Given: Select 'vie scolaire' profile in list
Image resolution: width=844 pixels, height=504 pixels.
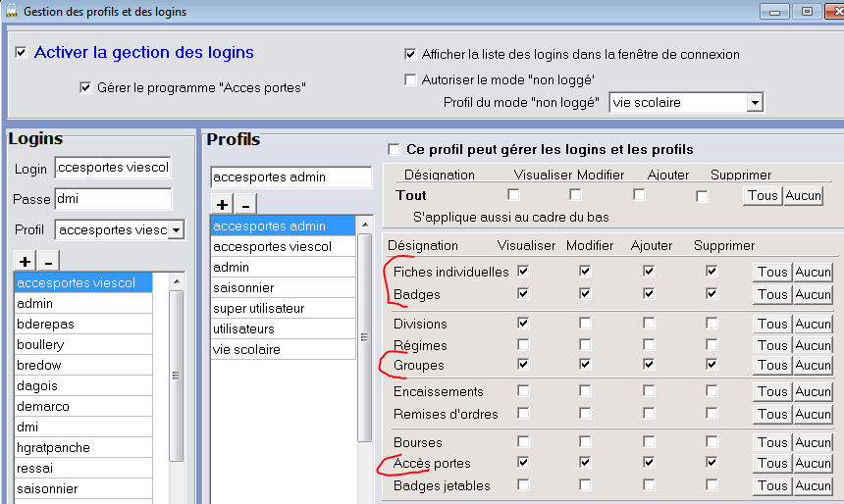Looking at the screenshot, I should 246,349.
